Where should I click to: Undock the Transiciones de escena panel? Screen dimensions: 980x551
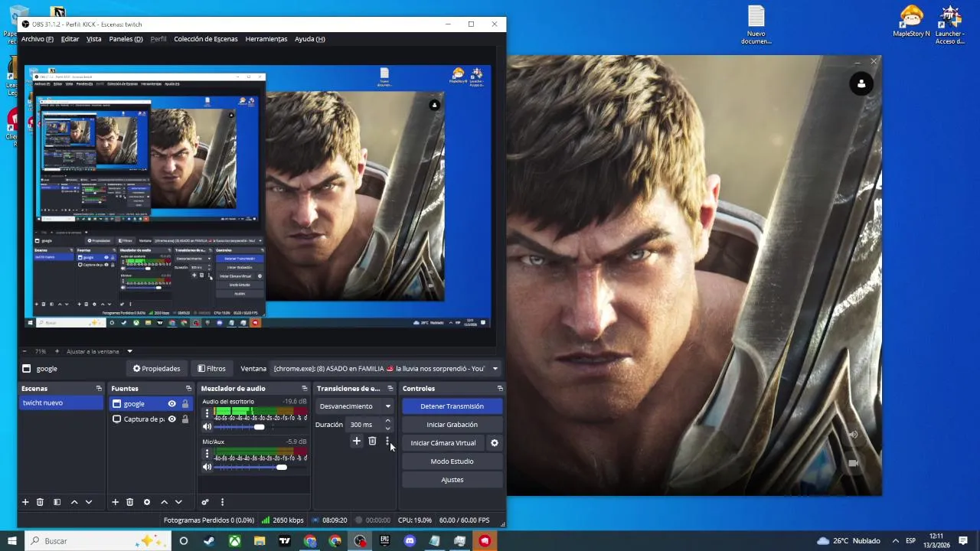[390, 389]
